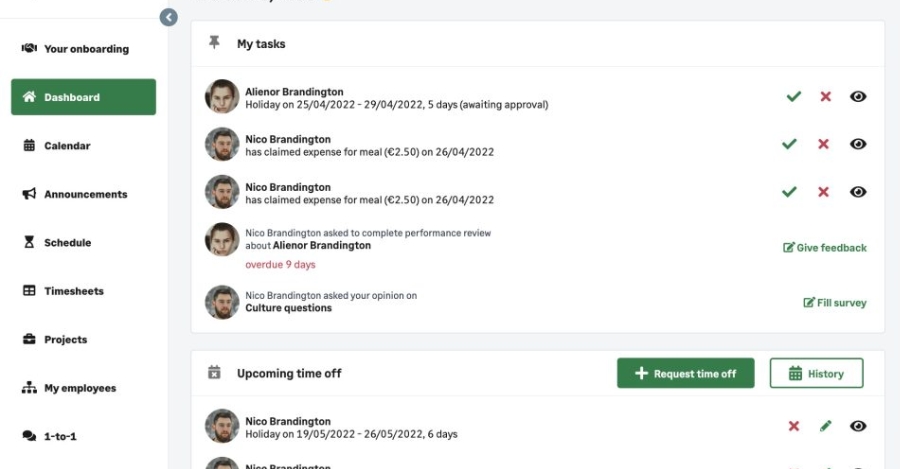Viewport: 900px width, 469px height.
Task: Open the Timesheets section
Action: [73, 291]
